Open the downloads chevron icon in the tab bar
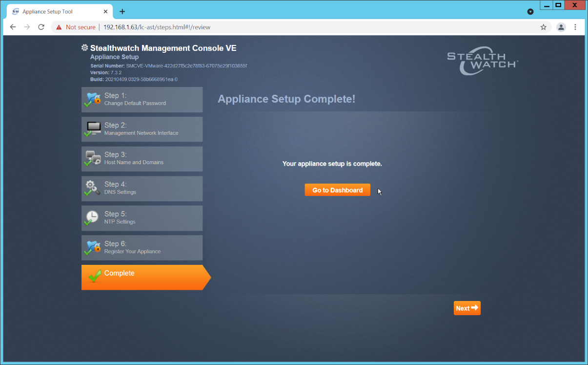The height and width of the screenshot is (365, 588). click(x=530, y=11)
